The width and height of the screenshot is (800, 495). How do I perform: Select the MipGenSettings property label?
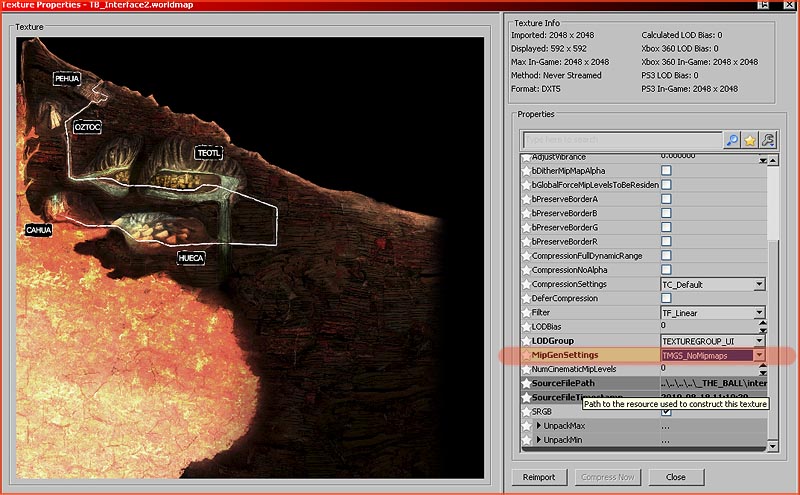tap(565, 355)
